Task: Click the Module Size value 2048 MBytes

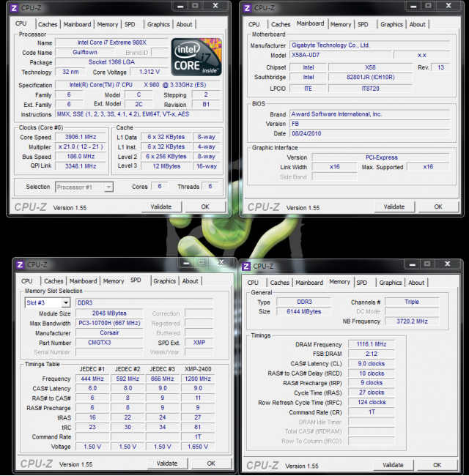Action: point(109,313)
